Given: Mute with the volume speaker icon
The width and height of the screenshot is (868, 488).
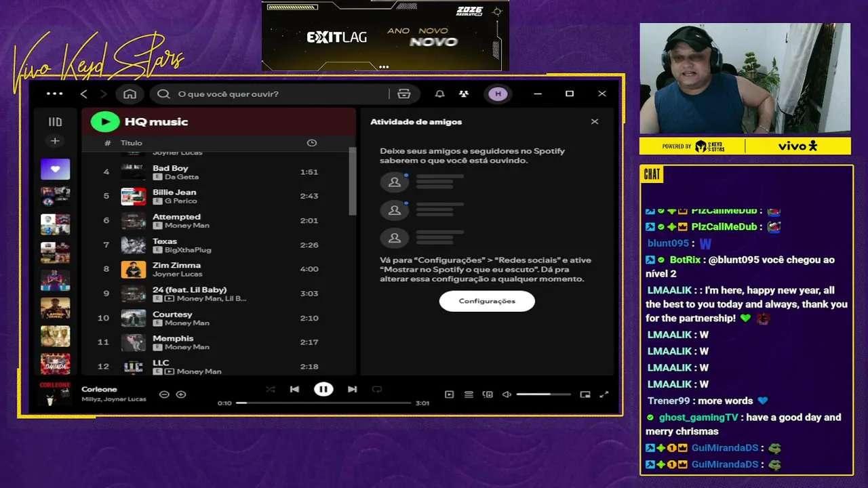Looking at the screenshot, I should click(507, 394).
